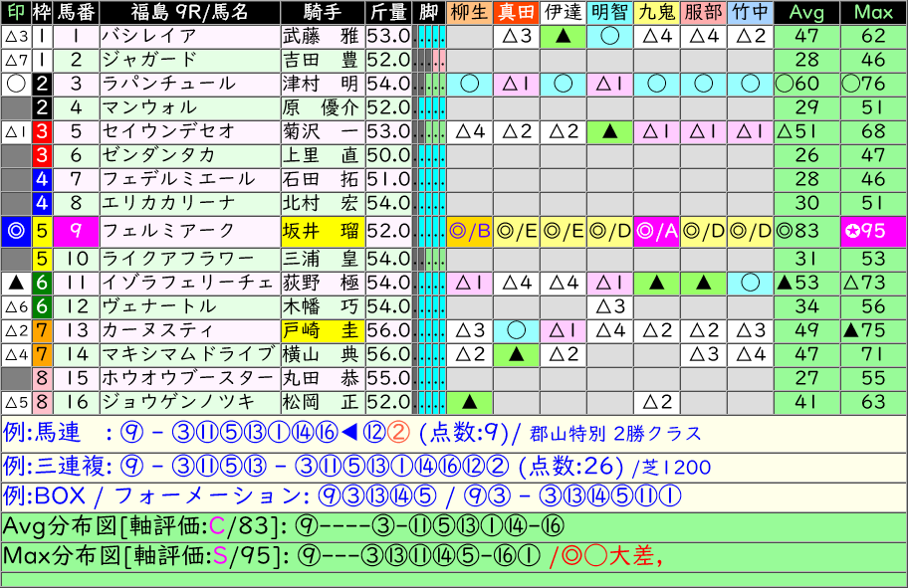The width and height of the screenshot is (908, 588).
Task: Click horse name カーヌスティ
Action: (189, 330)
